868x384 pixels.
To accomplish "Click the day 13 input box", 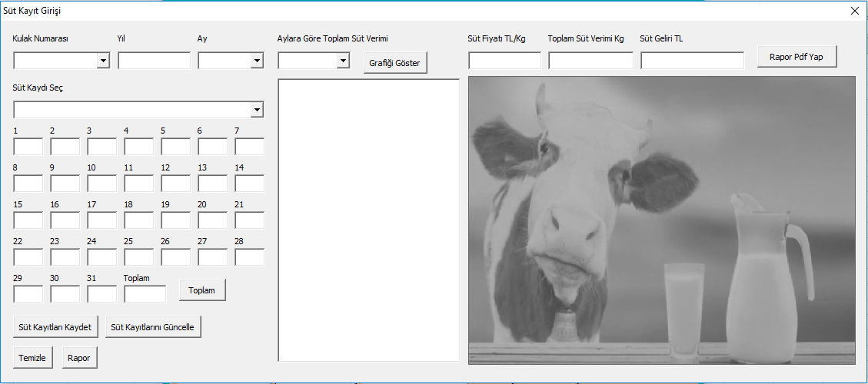I will pyautogui.click(x=212, y=183).
